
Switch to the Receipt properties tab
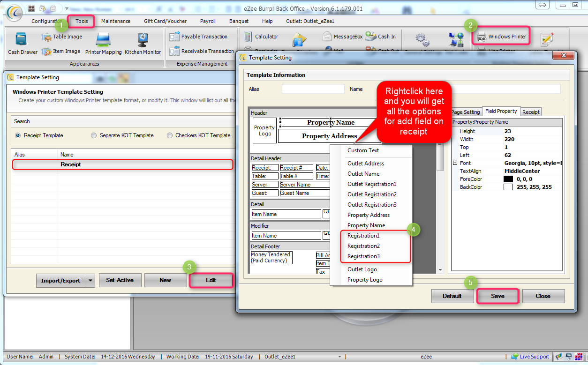click(x=531, y=112)
